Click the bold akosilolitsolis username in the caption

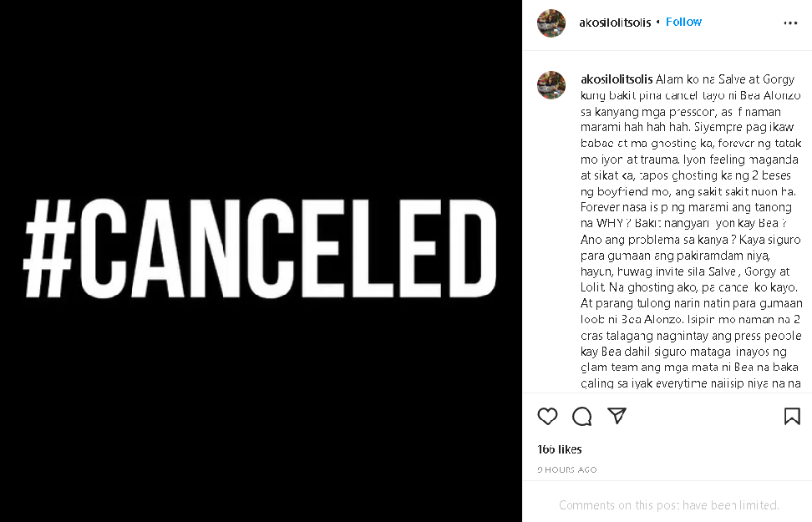pyautogui.click(x=617, y=80)
